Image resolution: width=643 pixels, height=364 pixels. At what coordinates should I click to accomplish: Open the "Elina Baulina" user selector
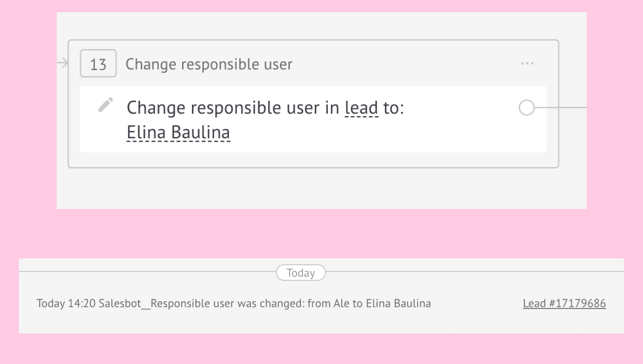178,132
